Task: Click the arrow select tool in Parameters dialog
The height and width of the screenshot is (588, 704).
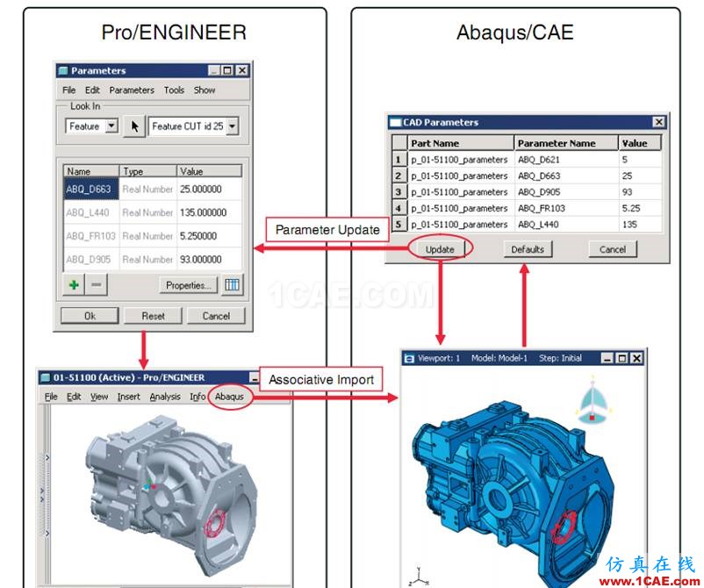Action: (x=134, y=126)
